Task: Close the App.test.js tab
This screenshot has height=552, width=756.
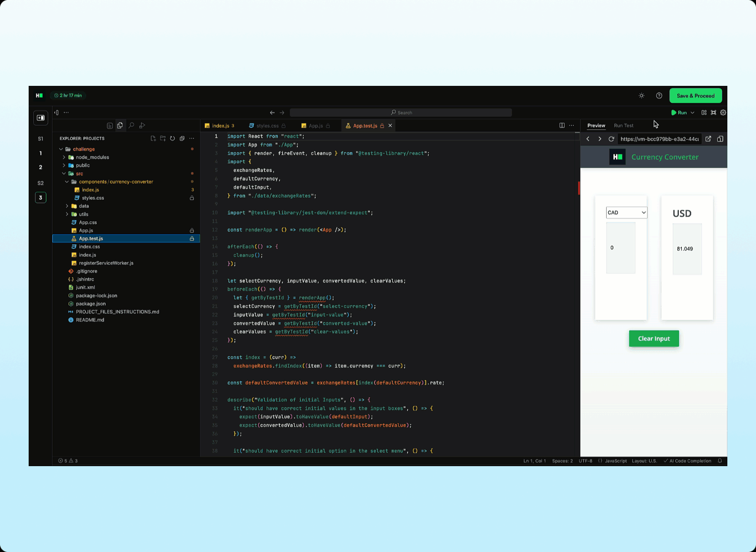Action: (390, 126)
